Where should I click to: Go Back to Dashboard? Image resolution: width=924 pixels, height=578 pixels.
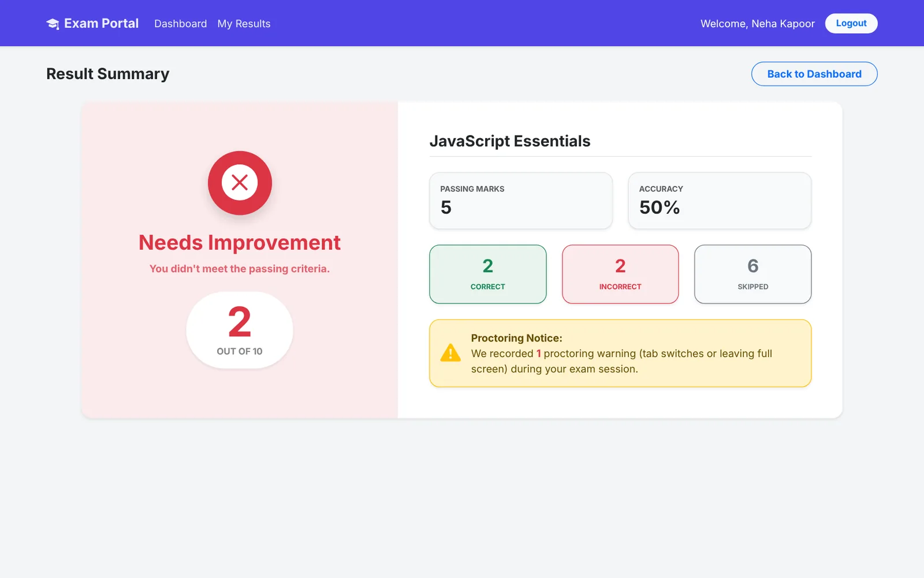[x=814, y=74]
